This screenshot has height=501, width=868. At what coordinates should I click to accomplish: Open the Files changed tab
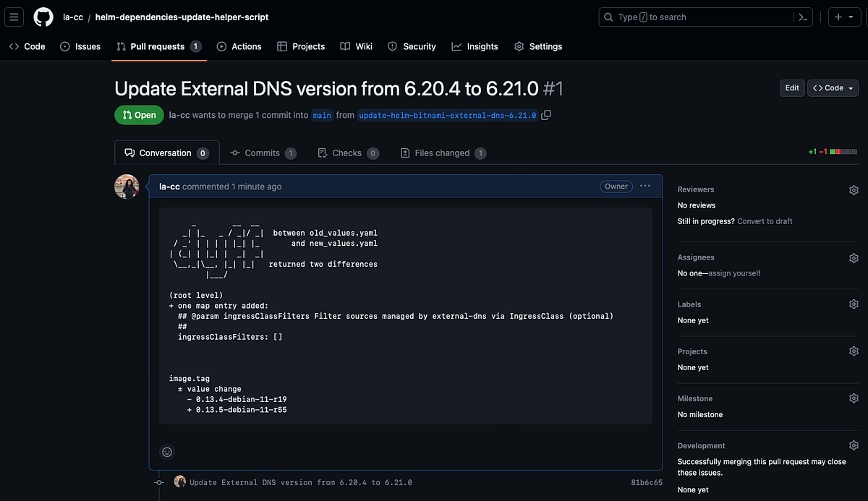443,153
